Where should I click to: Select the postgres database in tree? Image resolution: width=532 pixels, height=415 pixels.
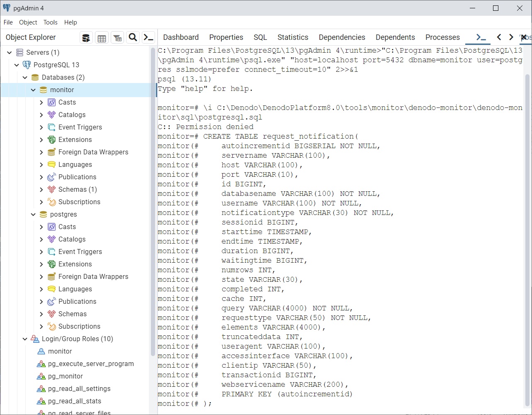pyautogui.click(x=63, y=215)
